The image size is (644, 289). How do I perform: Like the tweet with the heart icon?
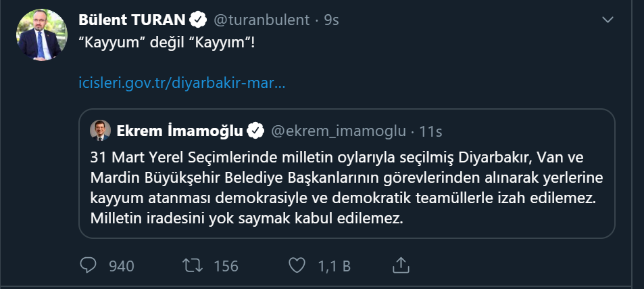296,265
